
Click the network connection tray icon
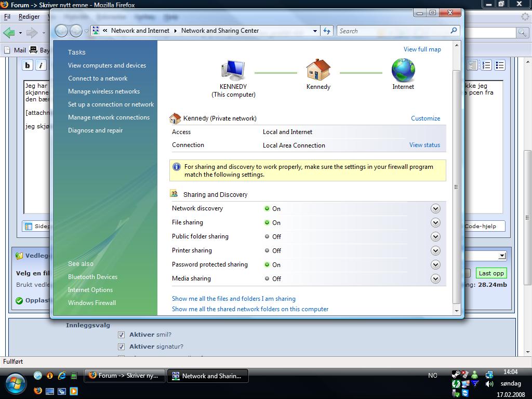coord(489,375)
